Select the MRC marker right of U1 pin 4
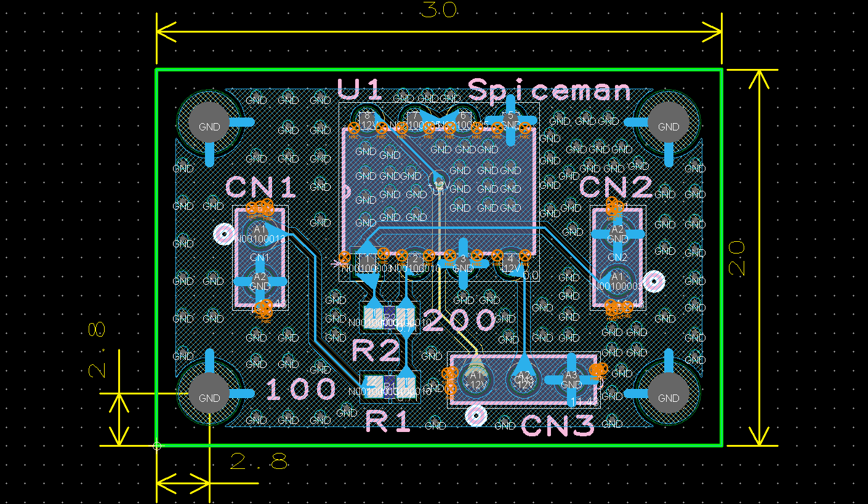The image size is (868, 504). (x=524, y=257)
